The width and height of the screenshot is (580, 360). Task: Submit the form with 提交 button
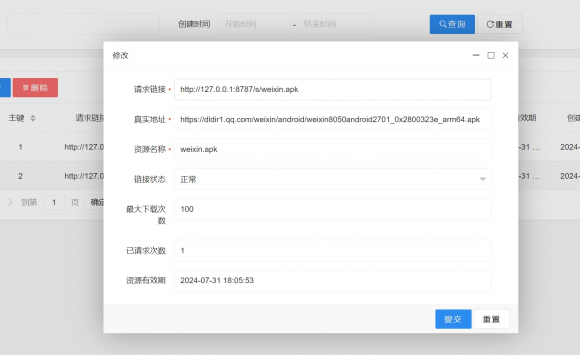pyautogui.click(x=453, y=319)
